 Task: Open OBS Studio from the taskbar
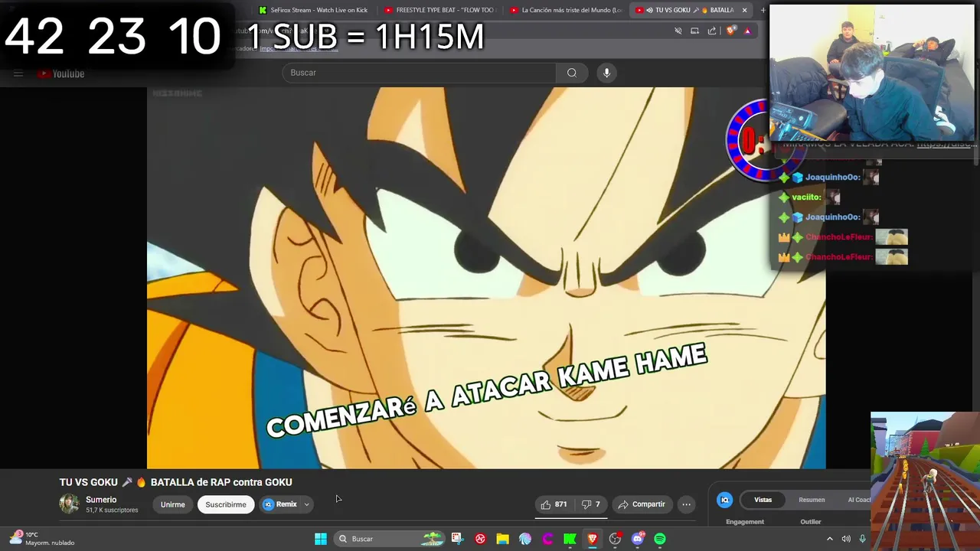point(615,539)
